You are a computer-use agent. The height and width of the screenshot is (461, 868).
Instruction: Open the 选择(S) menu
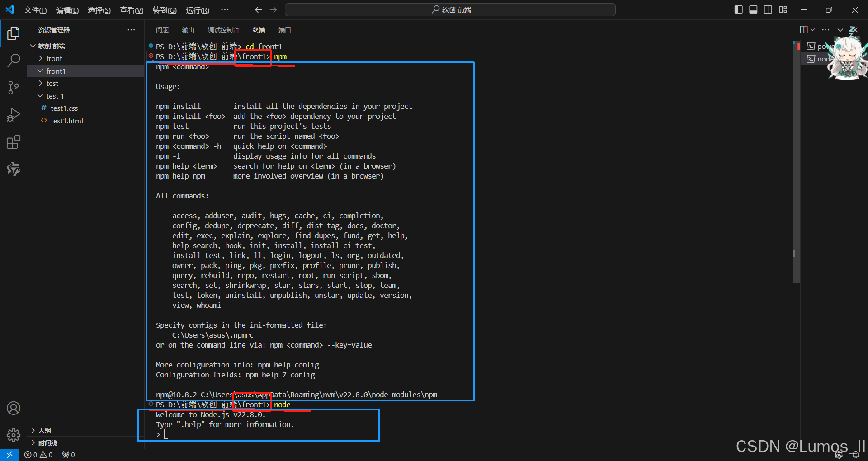[x=99, y=10]
